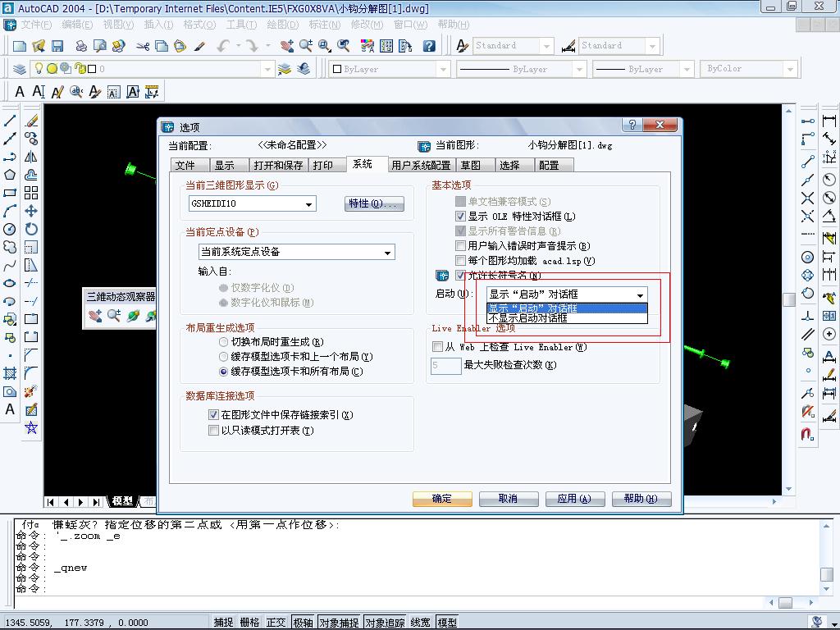Choose 不显示启动对话框 from list
This screenshot has height=630, width=840.
pos(567,318)
